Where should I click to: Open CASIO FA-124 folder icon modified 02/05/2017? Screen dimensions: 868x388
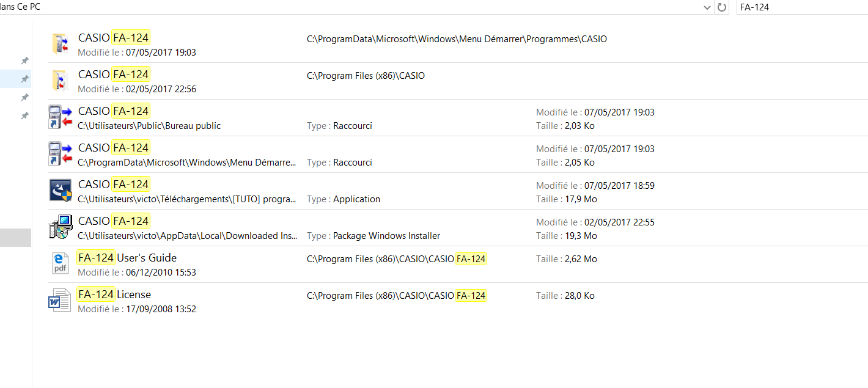(x=60, y=81)
